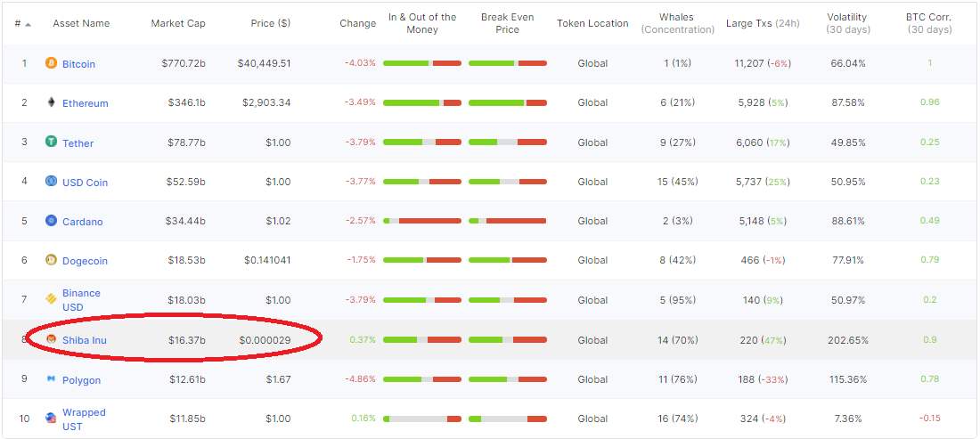This screenshot has width=980, height=439.
Task: Click the Wrapped UST logo icon
Action: [x=51, y=419]
